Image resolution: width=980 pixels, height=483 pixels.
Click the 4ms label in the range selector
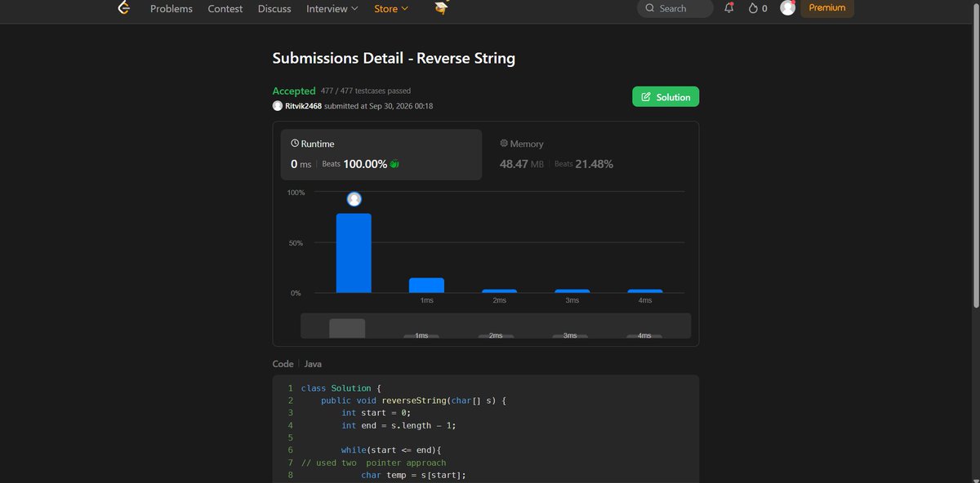(644, 336)
